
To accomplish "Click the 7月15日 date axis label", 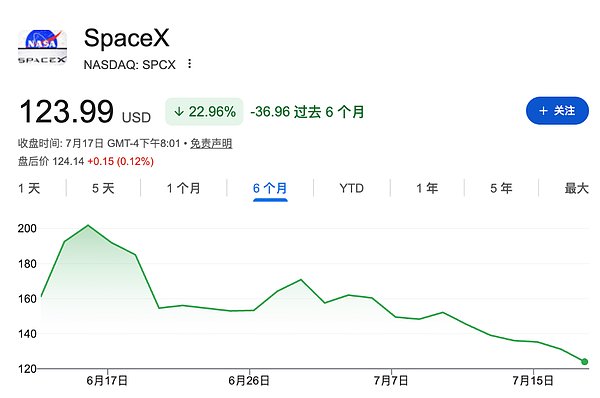I will tap(533, 380).
